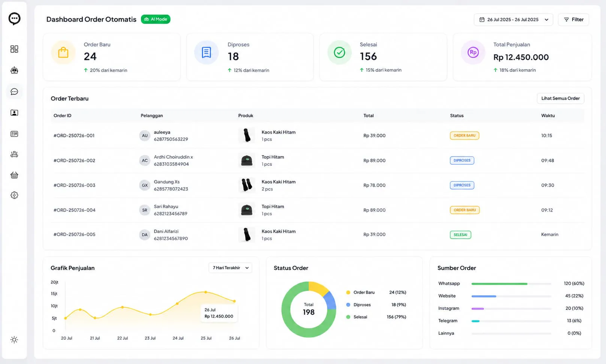Click ORDER BARU status badge for auleeya
606x364 pixels.
pos(464,136)
